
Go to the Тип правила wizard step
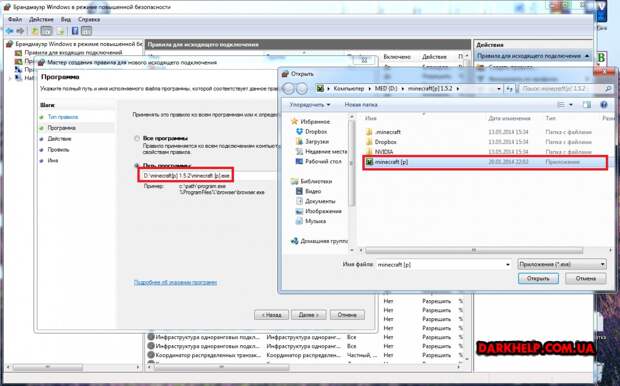pos(62,117)
